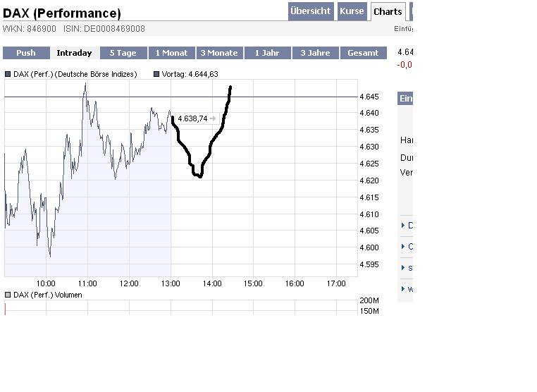Image resolution: width=537 pixels, height=392 pixels.
Task: Switch chart to 3 Monate
Action: tap(219, 53)
